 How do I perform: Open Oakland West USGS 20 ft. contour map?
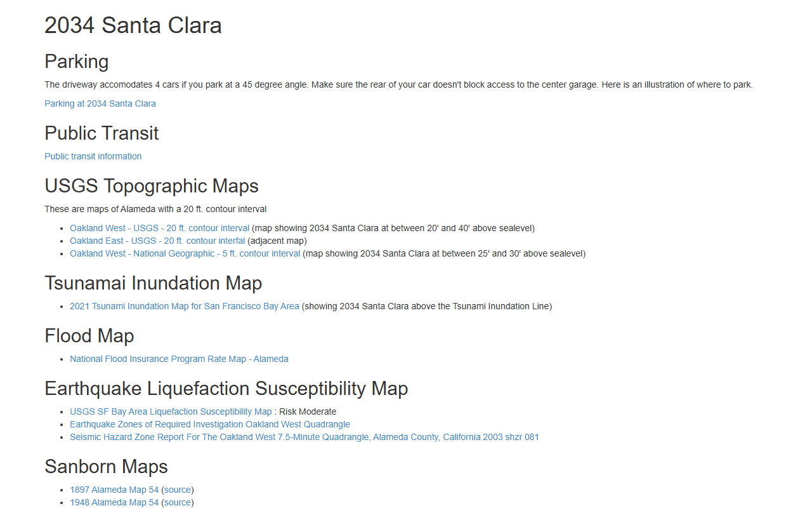pyautogui.click(x=160, y=228)
